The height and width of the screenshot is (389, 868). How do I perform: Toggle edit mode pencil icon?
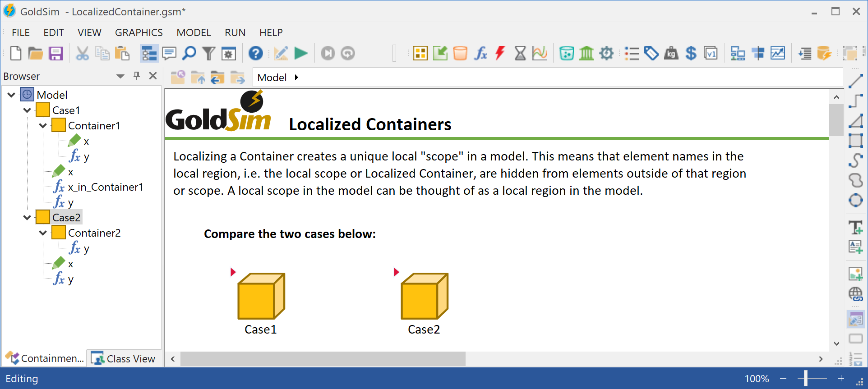click(281, 53)
